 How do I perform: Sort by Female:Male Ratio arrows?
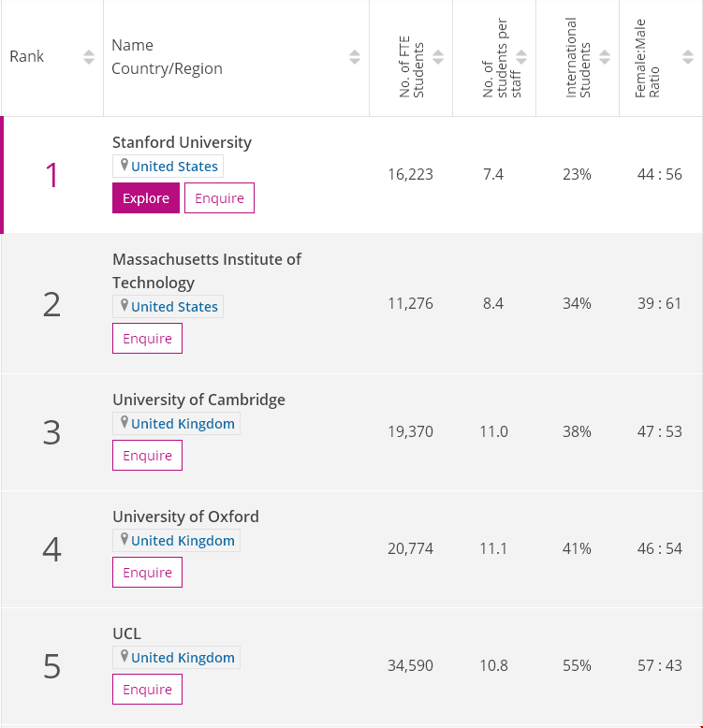point(688,57)
